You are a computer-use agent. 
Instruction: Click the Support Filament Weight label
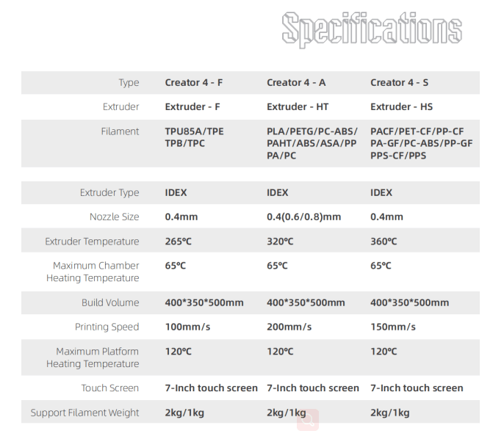(84, 413)
